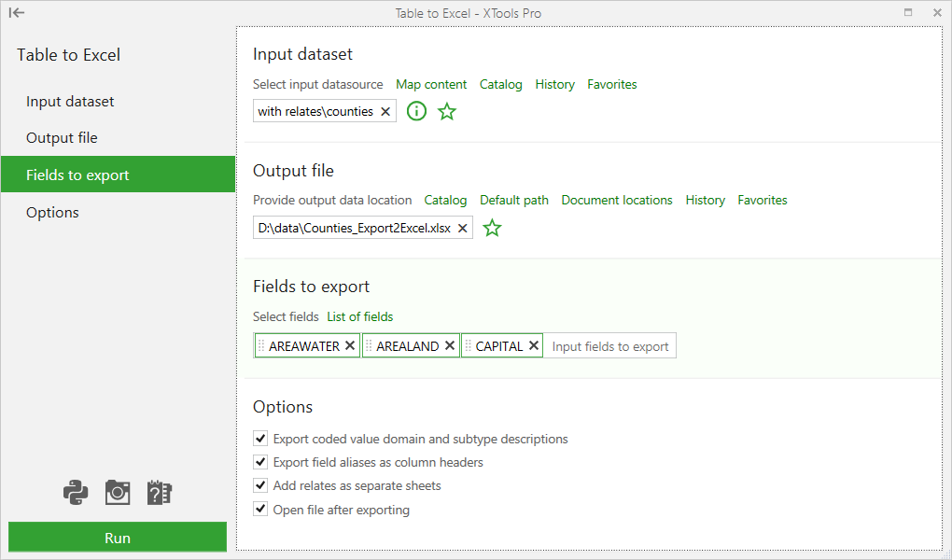Add the input dataset to favorites via star icon
952x560 pixels.
click(446, 110)
